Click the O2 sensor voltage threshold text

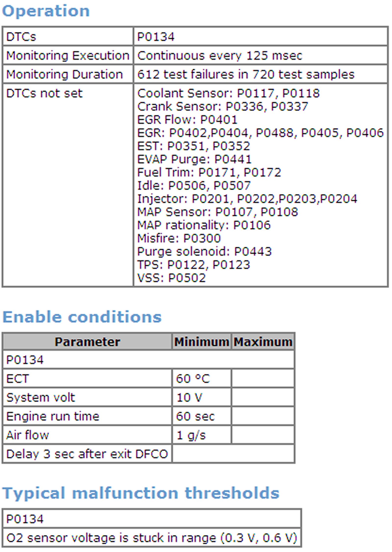tap(151, 538)
